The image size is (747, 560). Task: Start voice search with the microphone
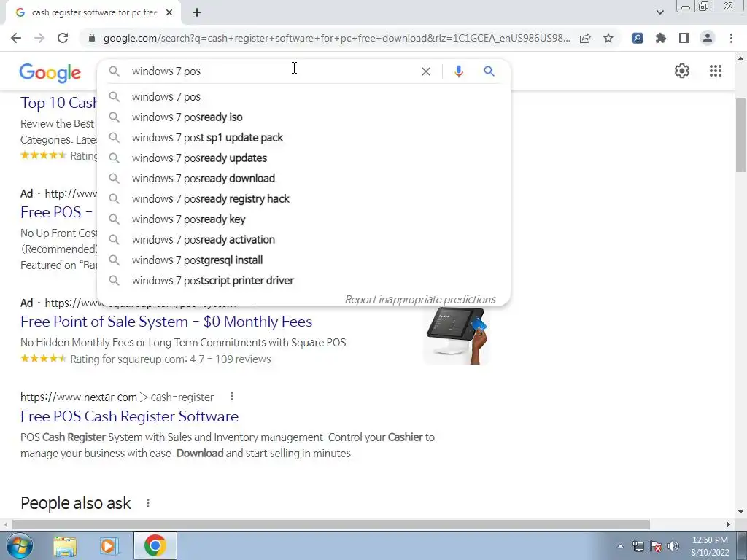[x=458, y=71]
